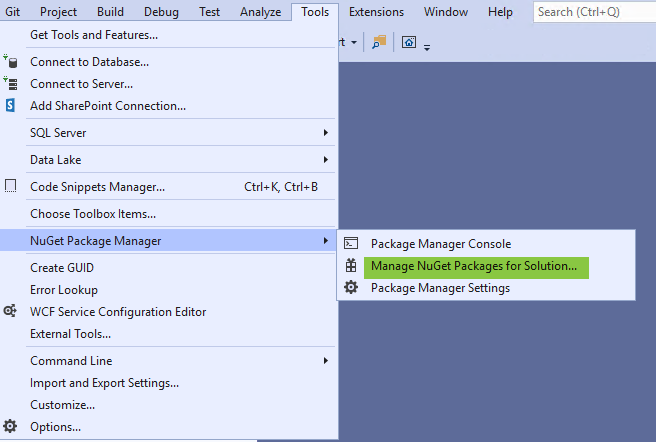Select Code Snippets Manager...

pyautogui.click(x=169, y=186)
